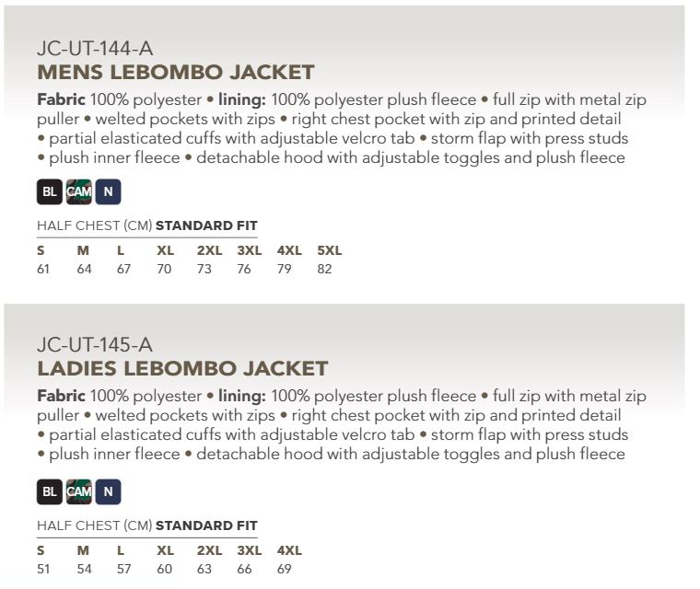Viewport: 700px width, 589px height.
Task: Click the 4XL size header in ladies table
Action: (289, 550)
